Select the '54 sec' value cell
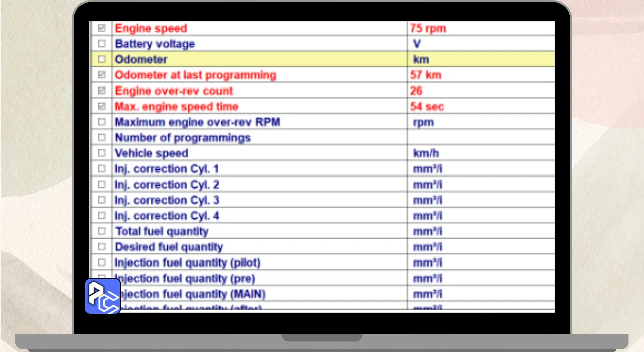The image size is (644, 352). pos(427,106)
